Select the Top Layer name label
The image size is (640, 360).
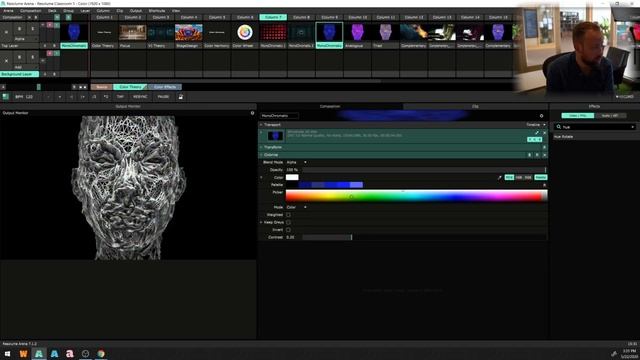click(19, 46)
